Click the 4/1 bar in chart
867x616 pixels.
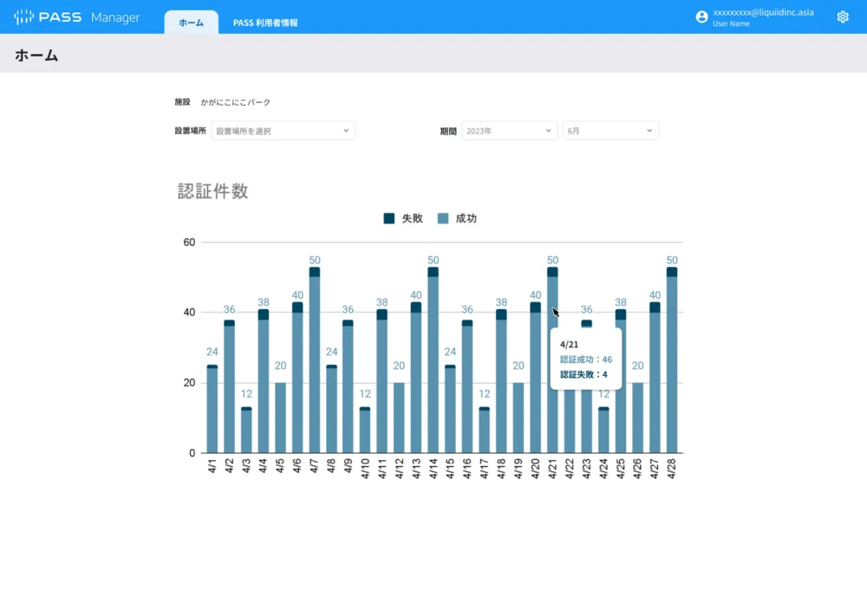click(212, 412)
